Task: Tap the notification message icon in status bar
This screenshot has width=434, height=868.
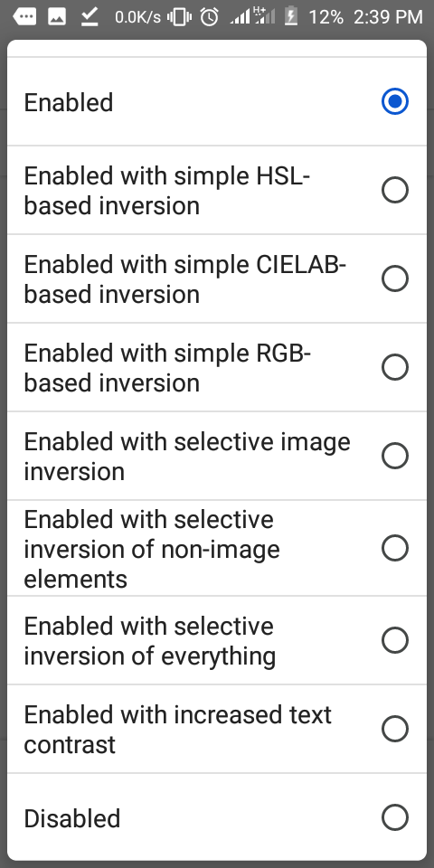Action: click(x=24, y=16)
